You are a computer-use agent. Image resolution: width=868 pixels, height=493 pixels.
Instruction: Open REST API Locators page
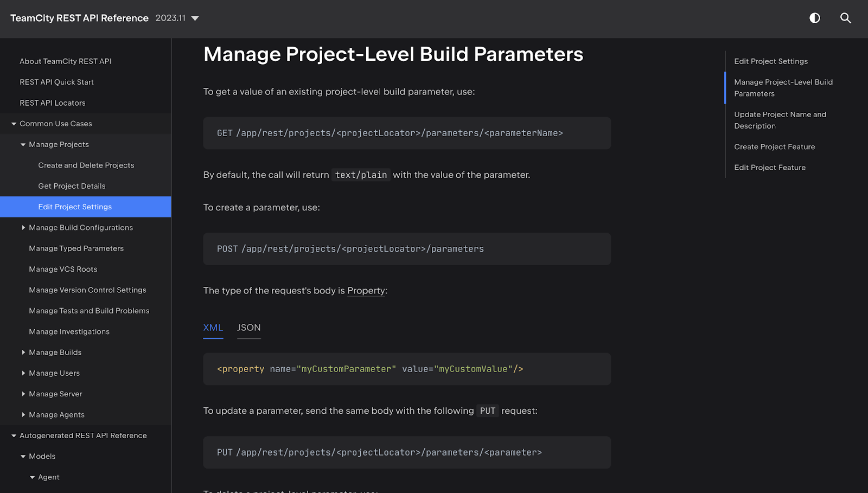[x=52, y=103]
